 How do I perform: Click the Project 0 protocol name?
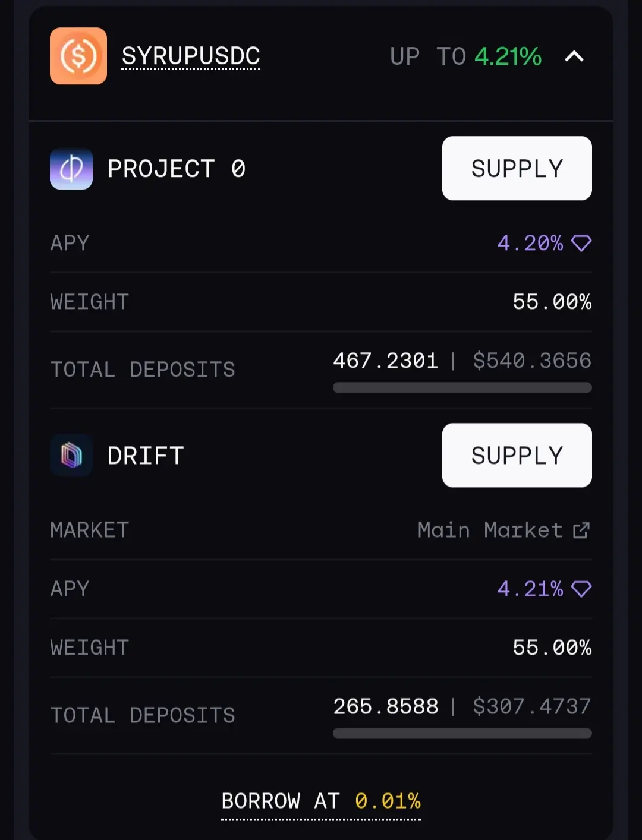[177, 169]
